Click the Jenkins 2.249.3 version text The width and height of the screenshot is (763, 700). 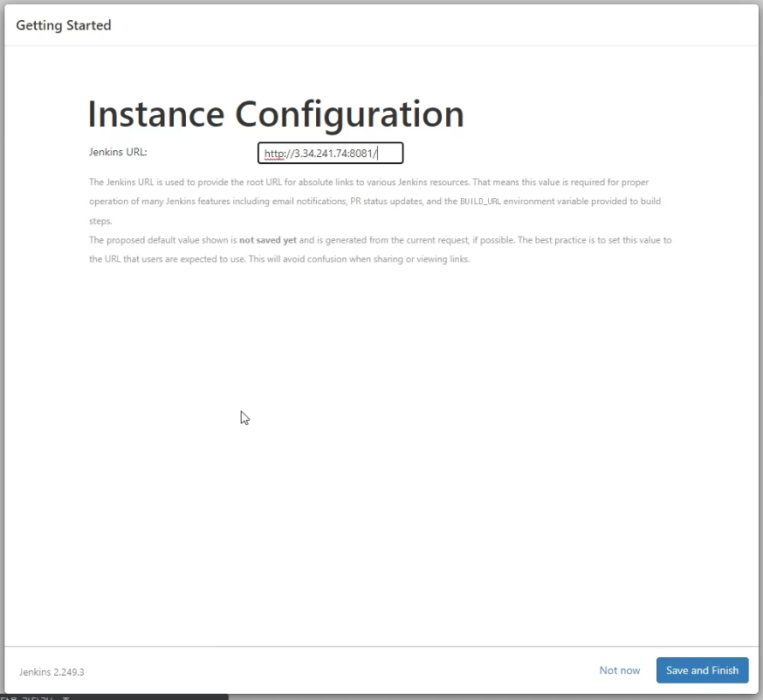pos(52,672)
